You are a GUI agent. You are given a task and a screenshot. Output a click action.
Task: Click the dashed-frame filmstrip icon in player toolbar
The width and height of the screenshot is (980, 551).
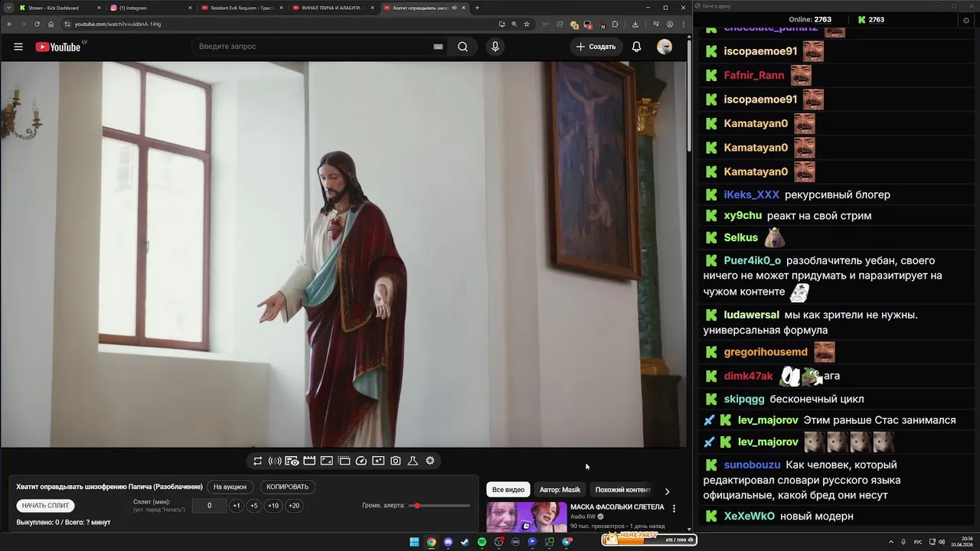click(x=344, y=461)
